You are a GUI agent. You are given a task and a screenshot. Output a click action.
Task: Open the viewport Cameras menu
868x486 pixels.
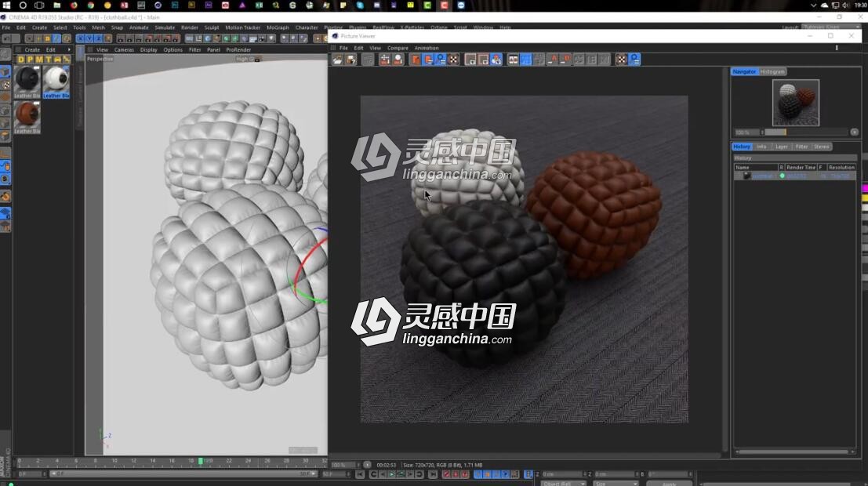(124, 50)
